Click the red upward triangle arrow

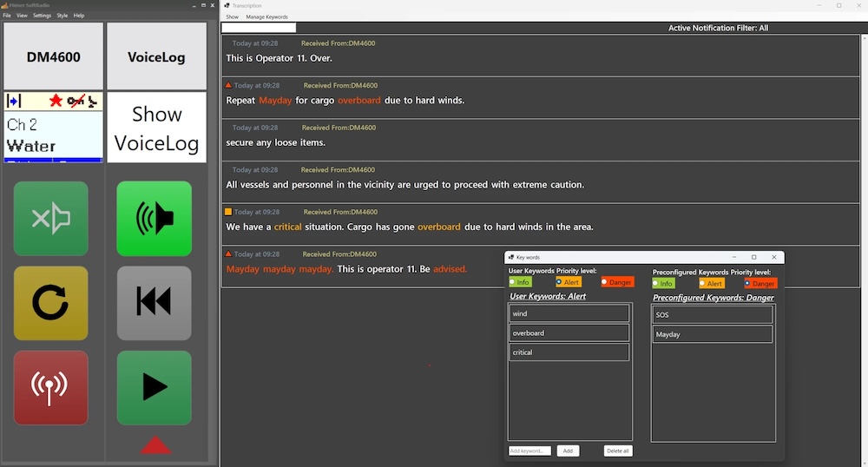tap(155, 445)
